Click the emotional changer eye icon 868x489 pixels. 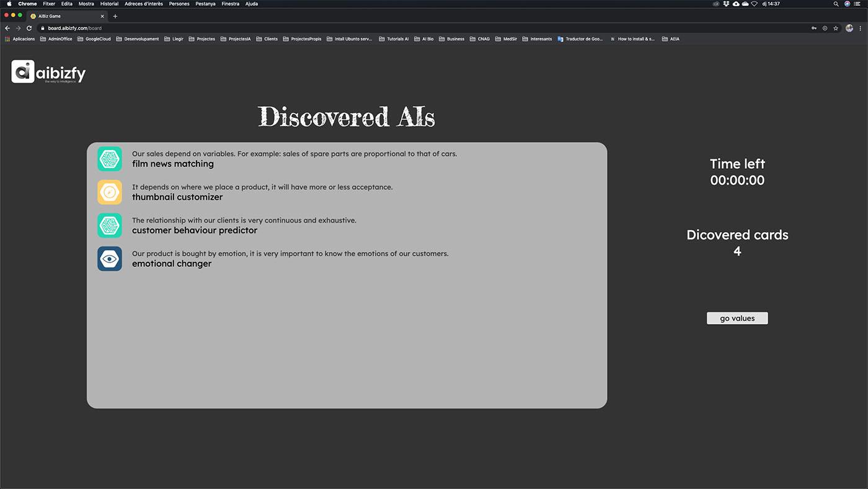[110, 259]
